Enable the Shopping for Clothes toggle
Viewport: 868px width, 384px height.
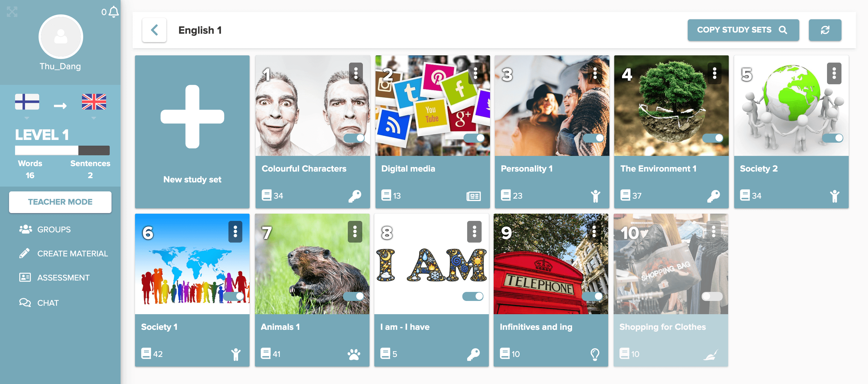tap(712, 296)
